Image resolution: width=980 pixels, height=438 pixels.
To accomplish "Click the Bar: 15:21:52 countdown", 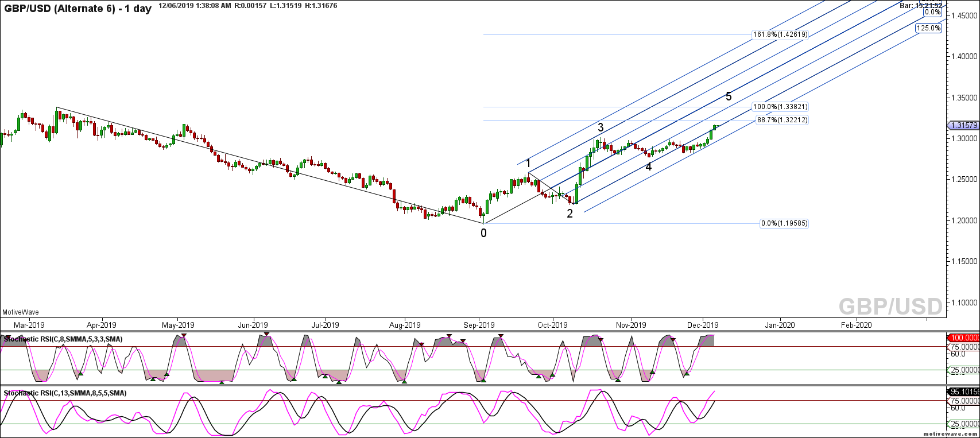I will click(921, 5).
